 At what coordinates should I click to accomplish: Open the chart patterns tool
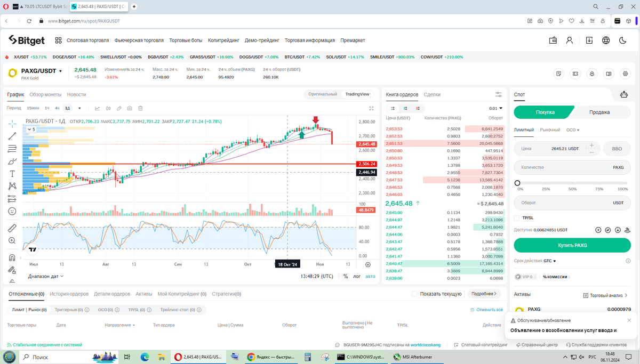pos(12,186)
